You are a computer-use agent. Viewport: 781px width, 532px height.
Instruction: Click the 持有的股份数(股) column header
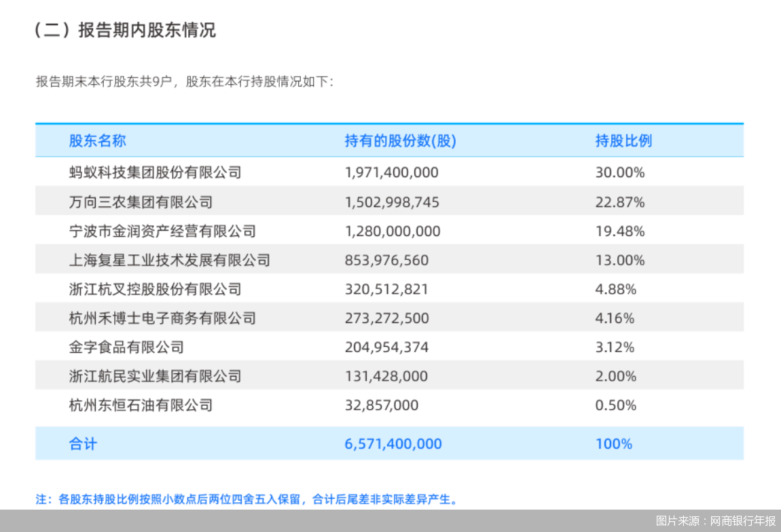pyautogui.click(x=399, y=141)
